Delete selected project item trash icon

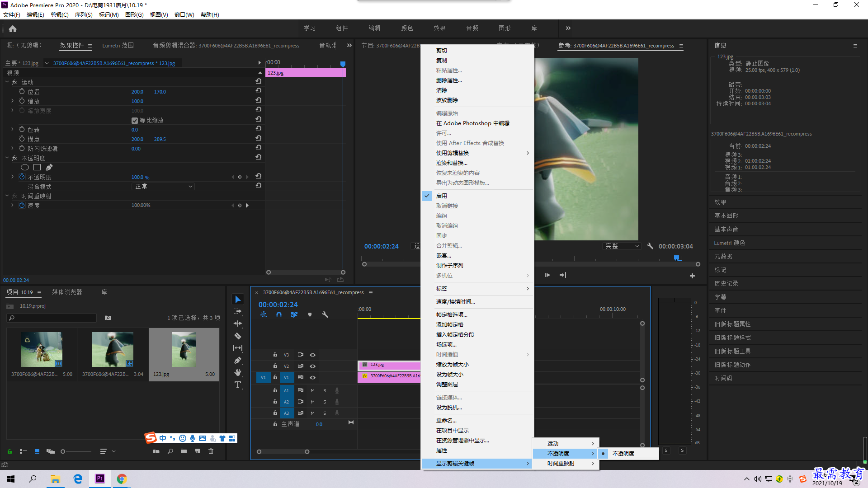click(x=211, y=451)
